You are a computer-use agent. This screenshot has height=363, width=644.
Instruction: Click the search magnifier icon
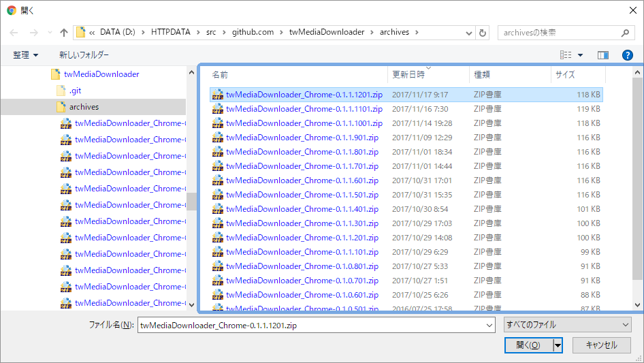[625, 33]
